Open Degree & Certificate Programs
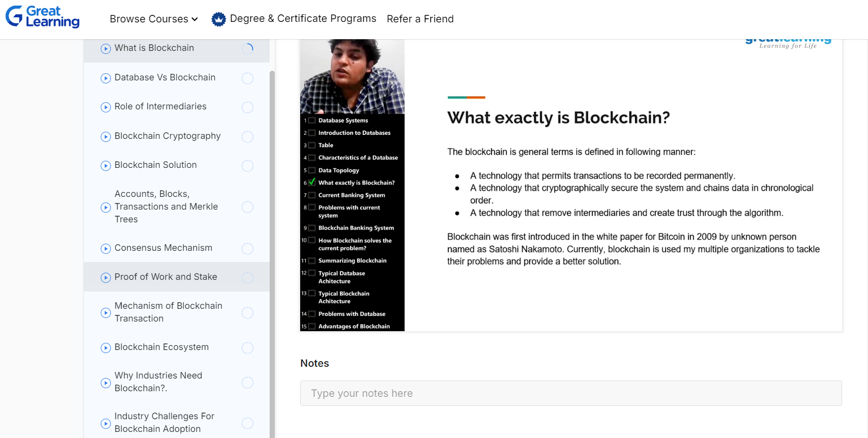The height and width of the screenshot is (438, 868). (x=303, y=19)
